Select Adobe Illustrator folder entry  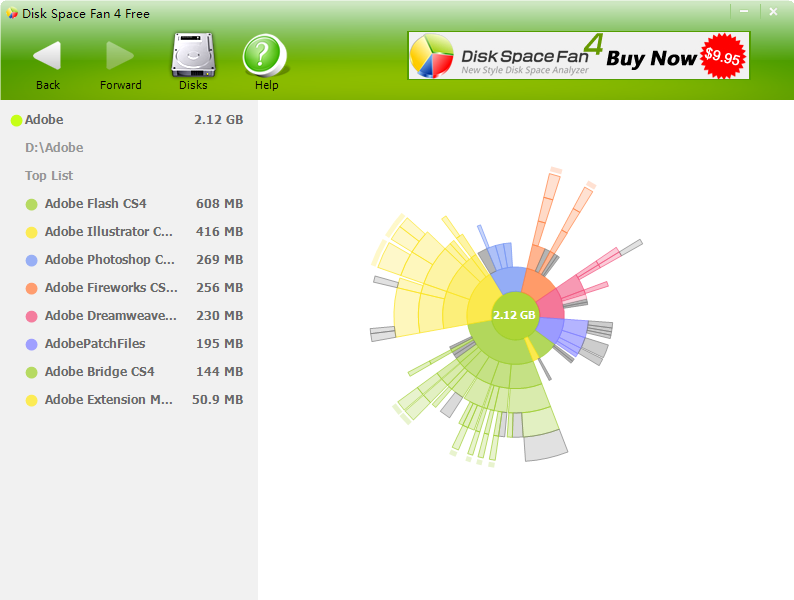click(108, 232)
